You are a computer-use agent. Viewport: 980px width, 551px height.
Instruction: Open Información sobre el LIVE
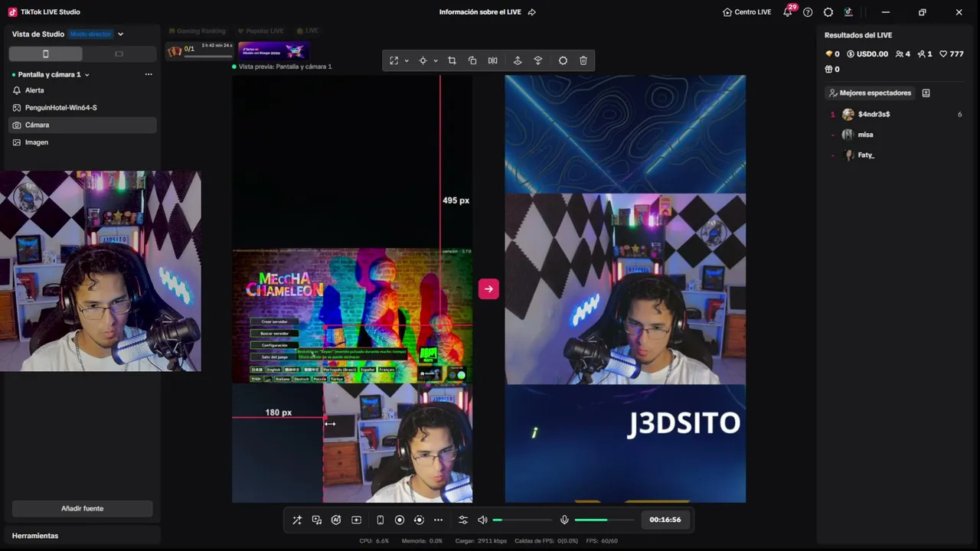(x=482, y=12)
